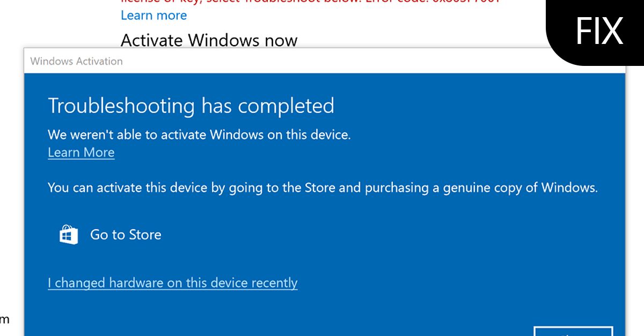The image size is (644, 336).
Task: Click the Microsoft Store shopping bag icon
Action: click(x=68, y=234)
